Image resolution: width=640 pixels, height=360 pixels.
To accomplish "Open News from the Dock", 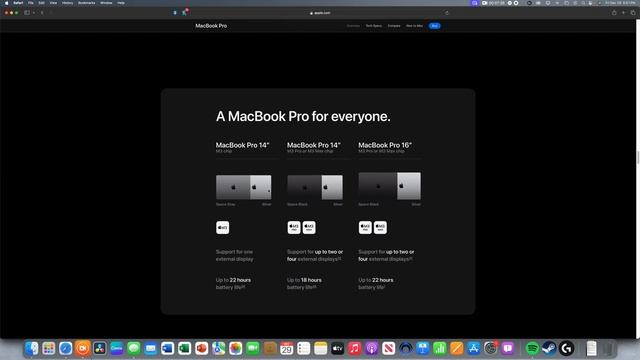I will point(389,348).
